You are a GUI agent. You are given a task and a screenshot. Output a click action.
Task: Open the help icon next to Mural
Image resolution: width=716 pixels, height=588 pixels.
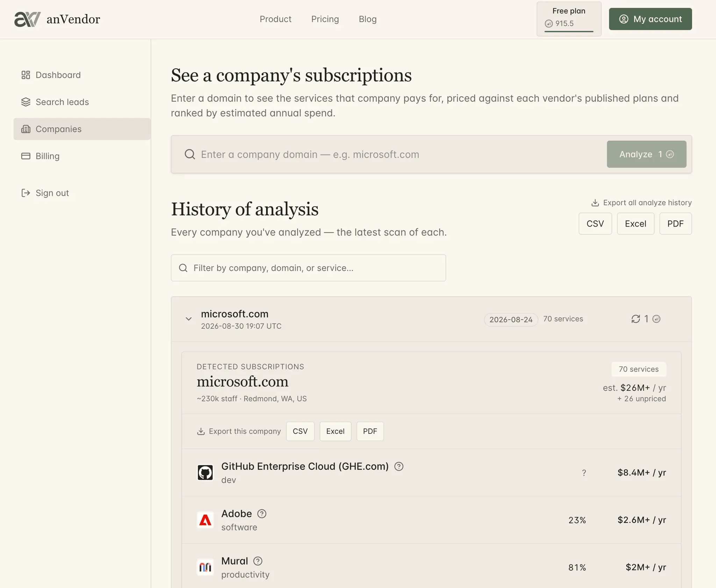(x=258, y=561)
